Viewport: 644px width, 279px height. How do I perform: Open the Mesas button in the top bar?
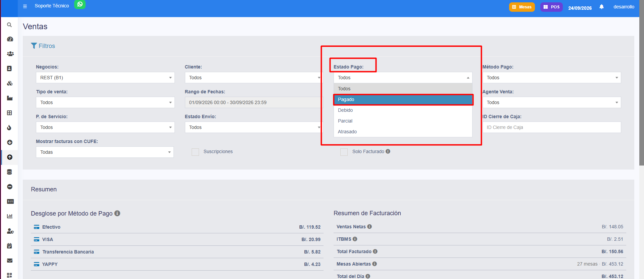522,7
